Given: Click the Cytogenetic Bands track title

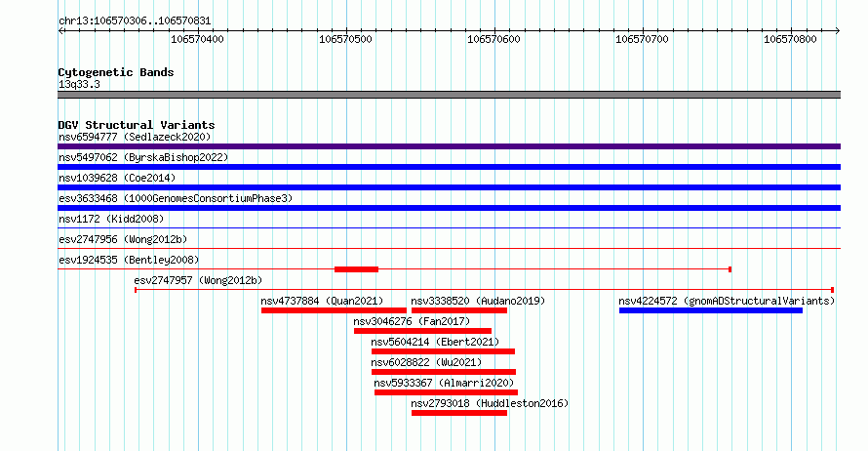Looking at the screenshot, I should (x=116, y=72).
